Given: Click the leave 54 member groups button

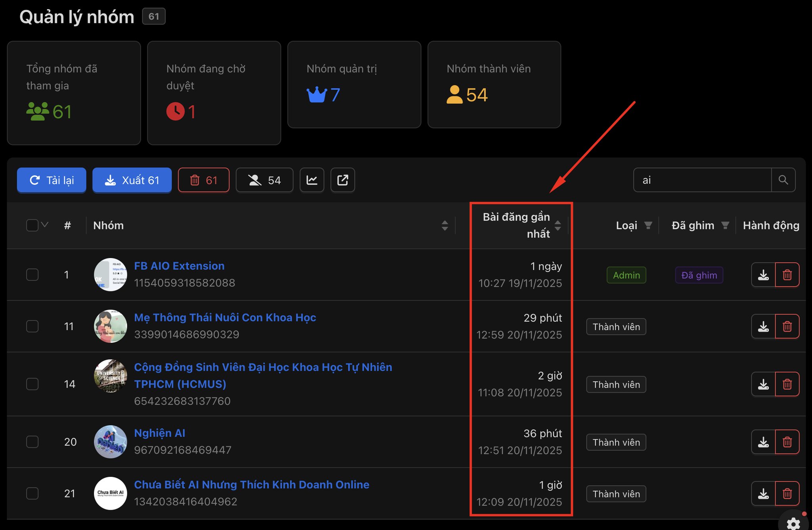Looking at the screenshot, I should (x=264, y=180).
